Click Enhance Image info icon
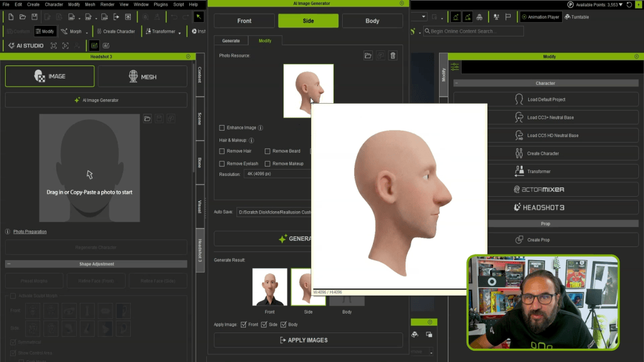The image size is (644, 362). click(x=260, y=128)
